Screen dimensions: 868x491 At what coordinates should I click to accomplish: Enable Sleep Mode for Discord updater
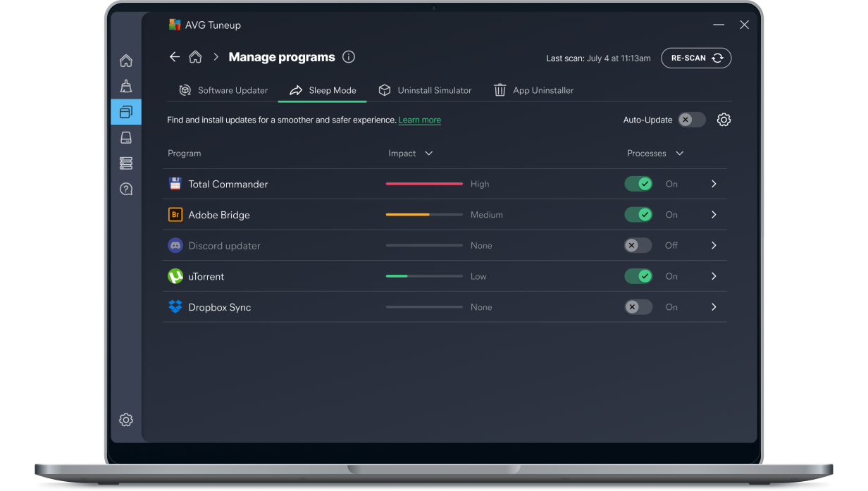click(x=638, y=245)
